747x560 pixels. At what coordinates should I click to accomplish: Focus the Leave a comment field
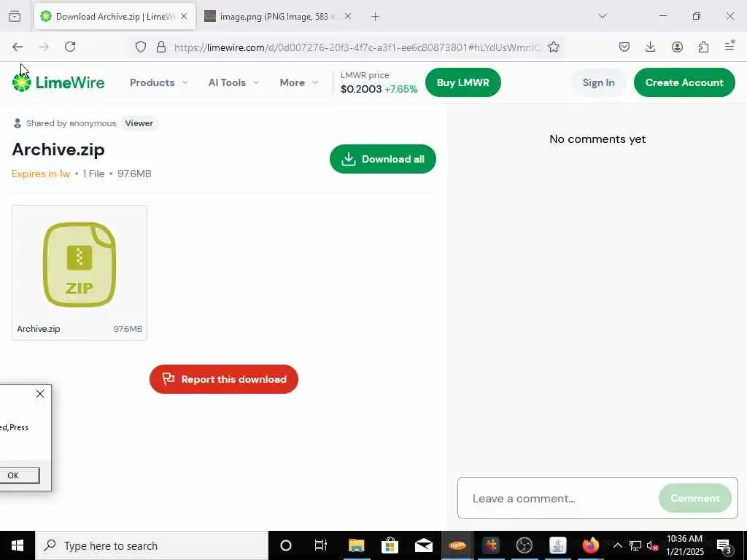click(557, 498)
